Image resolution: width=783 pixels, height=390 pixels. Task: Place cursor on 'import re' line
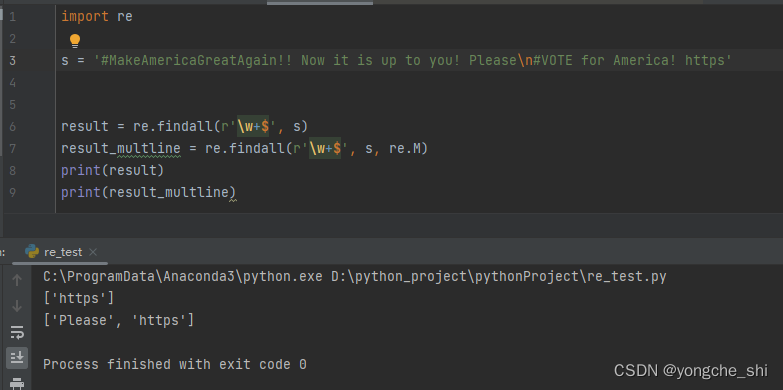[97, 17]
